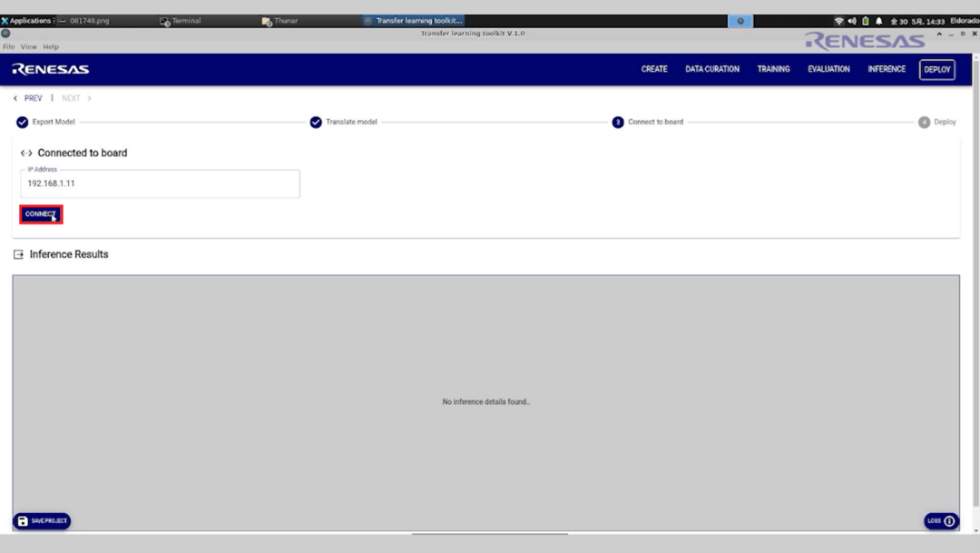Click the PREV left chevron icon
The image size is (980, 553).
15,98
